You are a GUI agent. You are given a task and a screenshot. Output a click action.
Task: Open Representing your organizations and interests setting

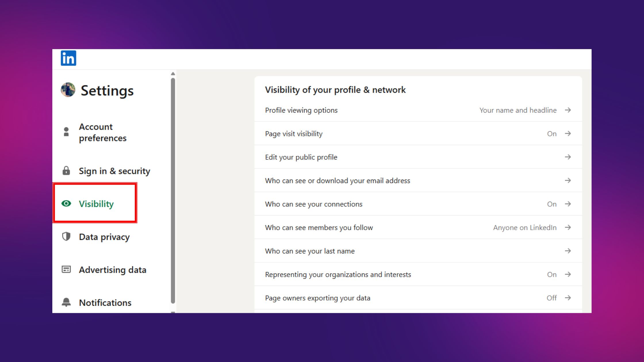tap(338, 275)
